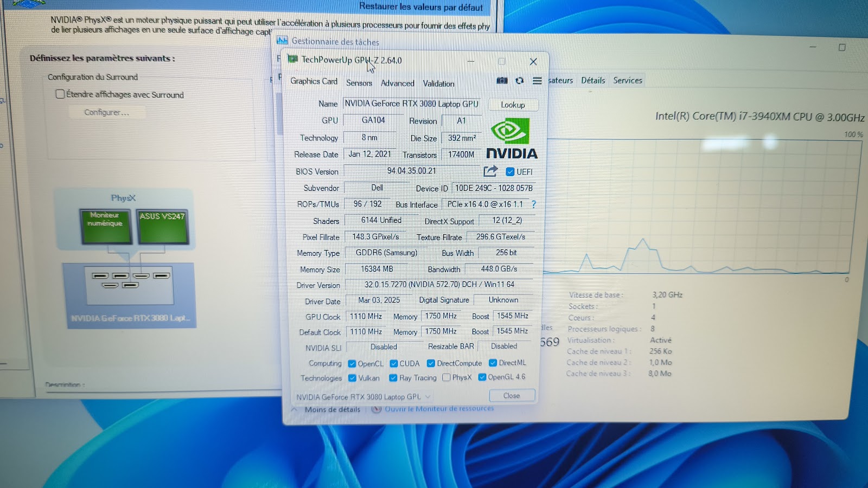
Task: Switch to the Advanced tab
Action: click(397, 84)
